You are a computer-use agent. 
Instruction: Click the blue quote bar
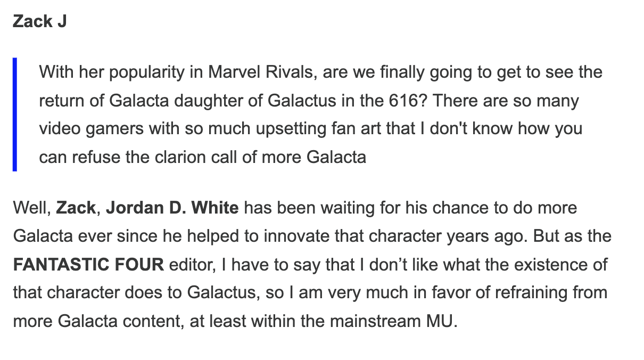(x=15, y=114)
